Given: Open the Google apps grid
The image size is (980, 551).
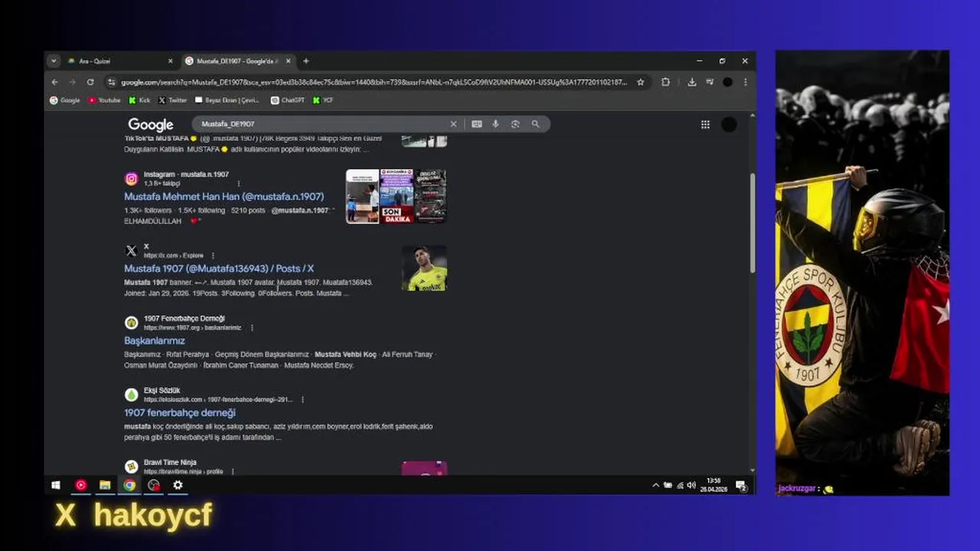Looking at the screenshot, I should click(705, 125).
